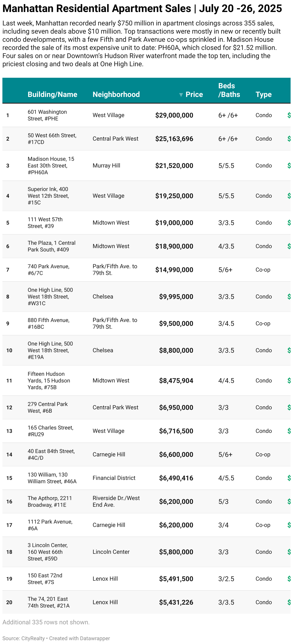This screenshot has width=293, height=644.
Task: Click The Apthorp, 2211 Broadway entry
Action: pyautogui.click(x=49, y=501)
